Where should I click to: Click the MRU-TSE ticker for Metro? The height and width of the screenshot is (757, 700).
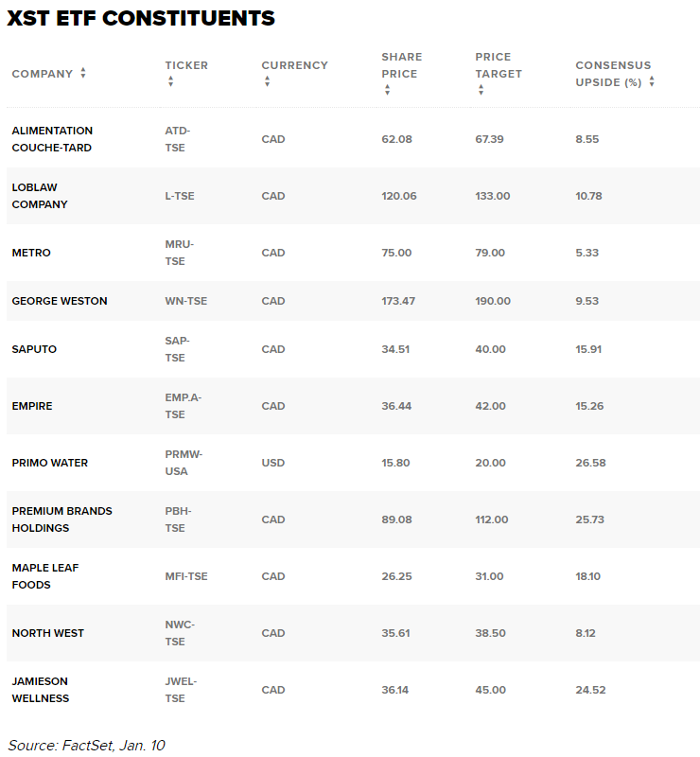[x=178, y=253]
